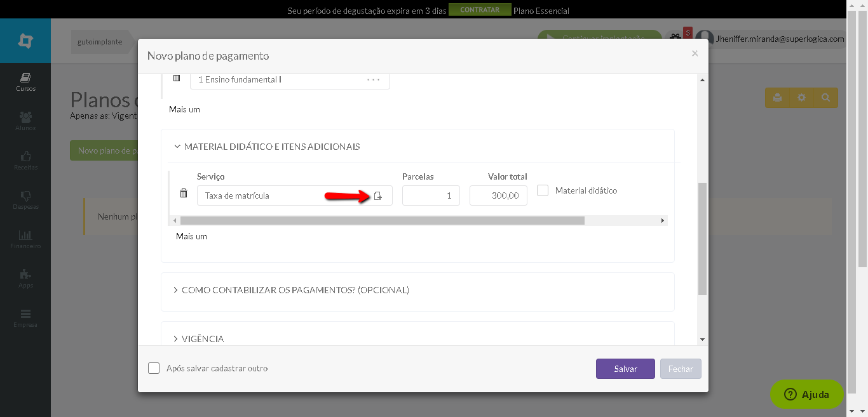Screen dimensions: 868x417
Task: Click the print icon button
Action: tap(777, 98)
